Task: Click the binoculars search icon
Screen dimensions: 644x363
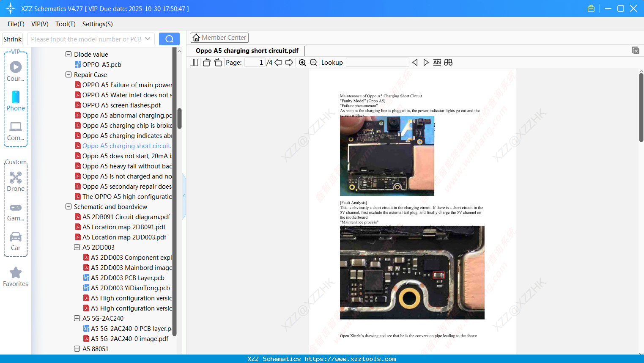Action: (448, 63)
